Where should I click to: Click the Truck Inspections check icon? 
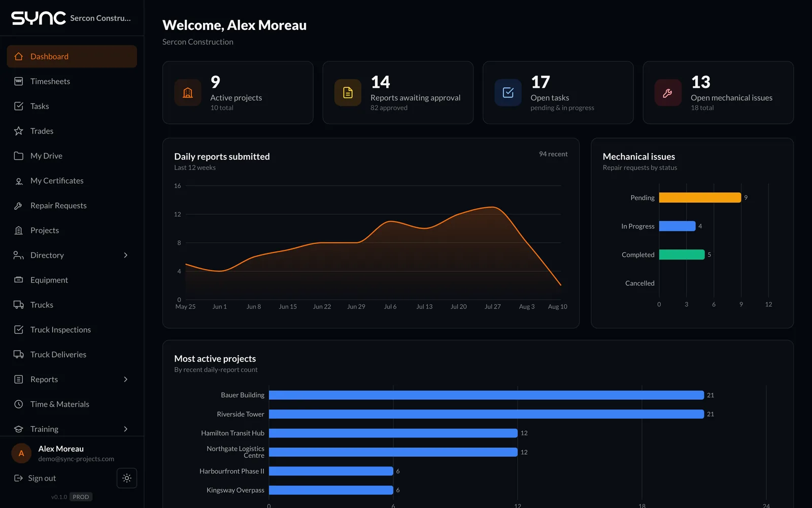[x=19, y=330]
